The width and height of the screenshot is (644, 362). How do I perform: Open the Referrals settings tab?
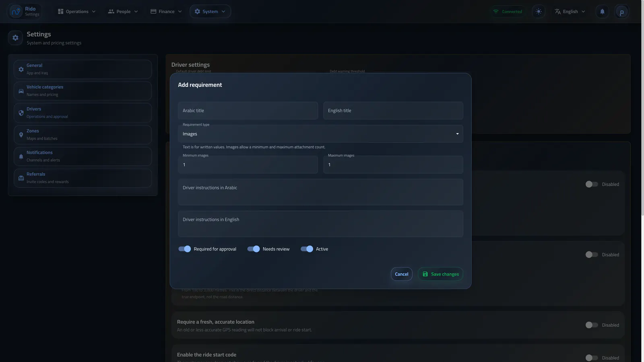[83, 178]
